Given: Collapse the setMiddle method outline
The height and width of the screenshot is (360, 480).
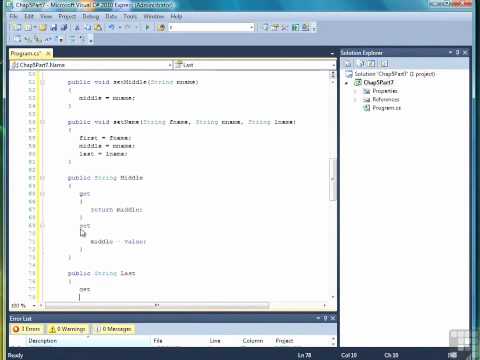Looking at the screenshot, I should pyautogui.click(x=42, y=82).
